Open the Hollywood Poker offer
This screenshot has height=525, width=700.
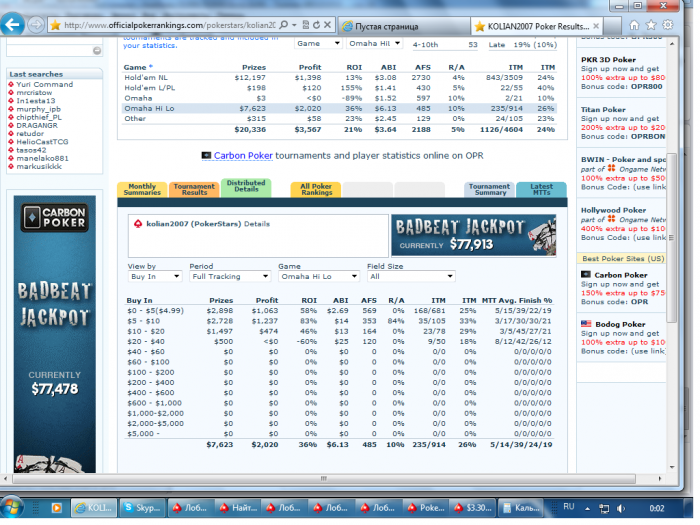[x=613, y=210]
